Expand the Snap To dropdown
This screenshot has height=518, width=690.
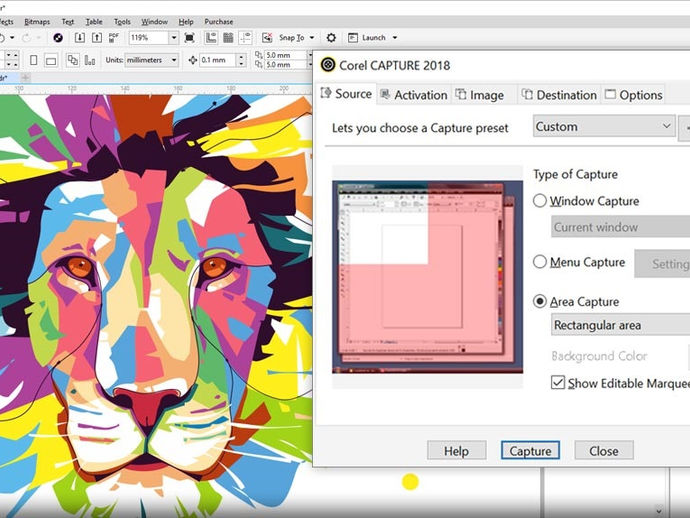[312, 38]
